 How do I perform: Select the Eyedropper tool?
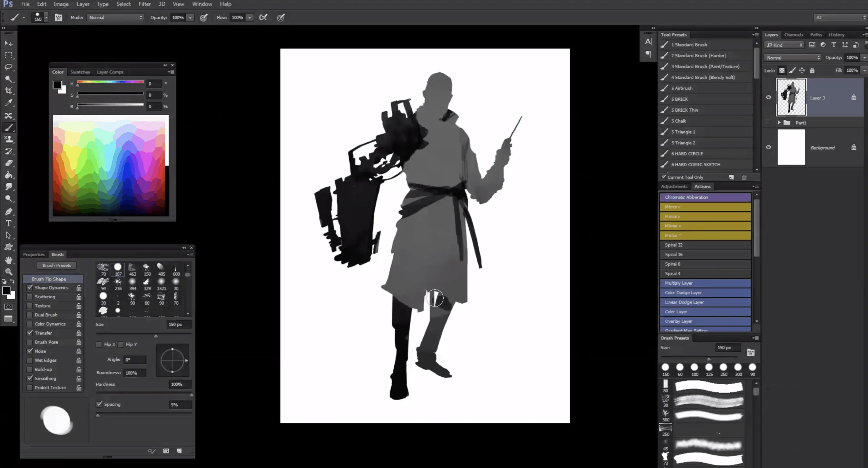tap(9, 102)
